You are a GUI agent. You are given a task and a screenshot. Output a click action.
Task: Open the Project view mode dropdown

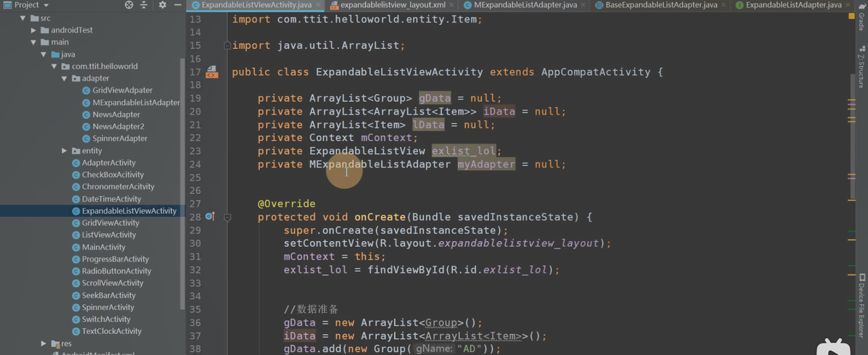point(27,5)
